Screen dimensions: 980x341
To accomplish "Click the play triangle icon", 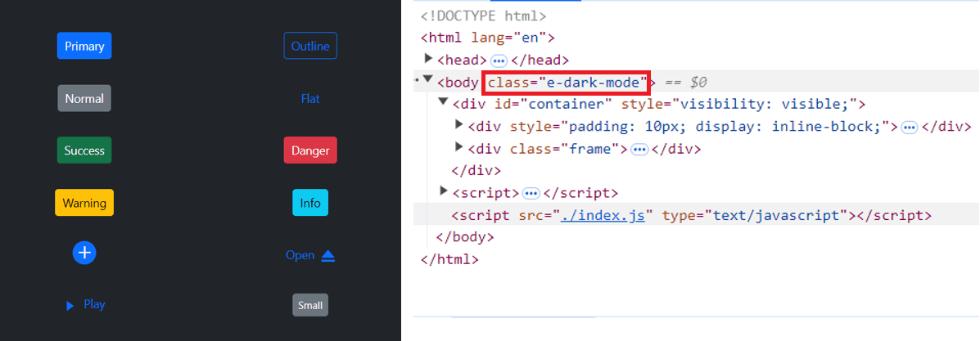I will pos(70,305).
